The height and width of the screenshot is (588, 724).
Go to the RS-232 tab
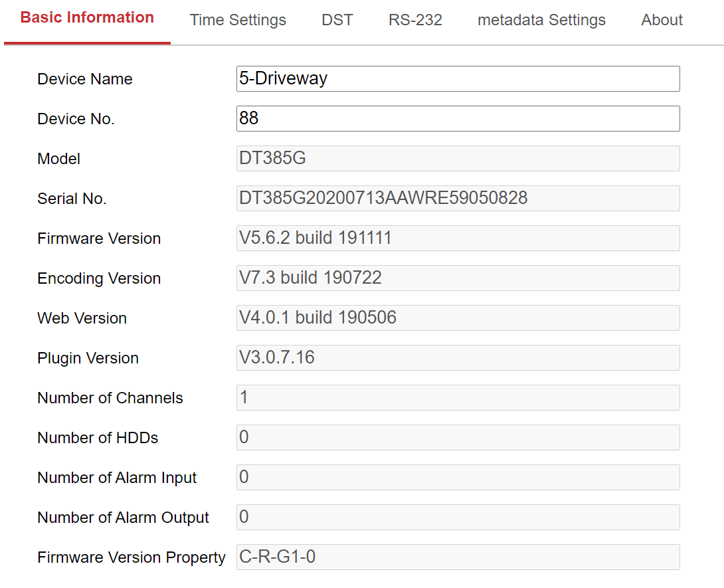(415, 20)
